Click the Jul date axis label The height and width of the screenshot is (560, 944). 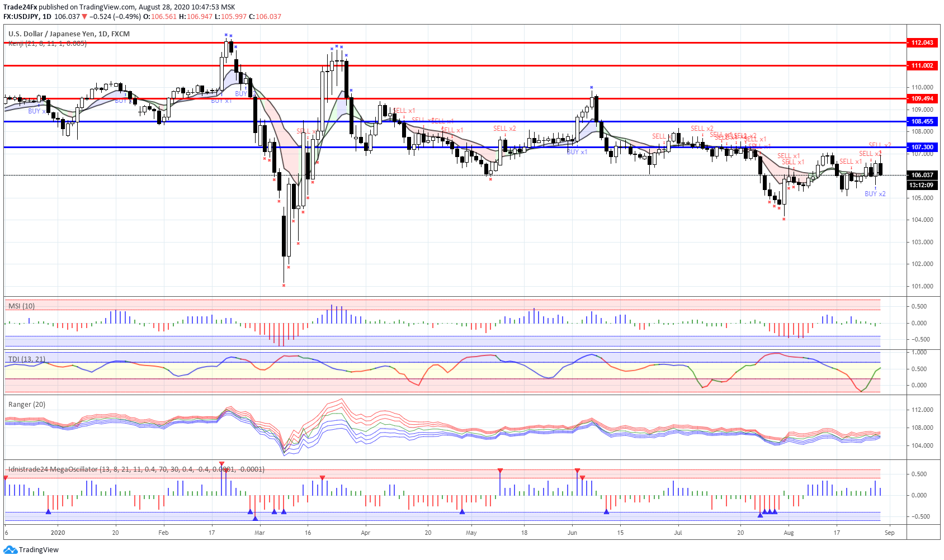tap(678, 533)
